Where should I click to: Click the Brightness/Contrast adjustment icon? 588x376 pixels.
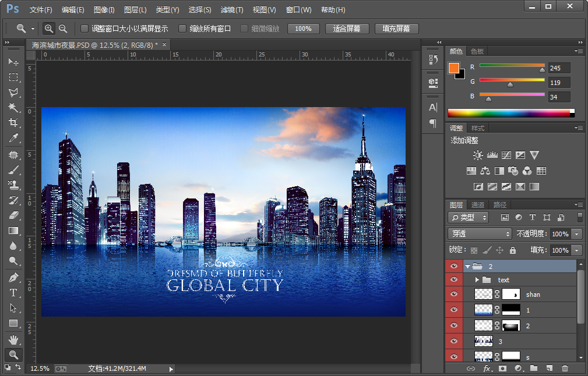point(478,155)
